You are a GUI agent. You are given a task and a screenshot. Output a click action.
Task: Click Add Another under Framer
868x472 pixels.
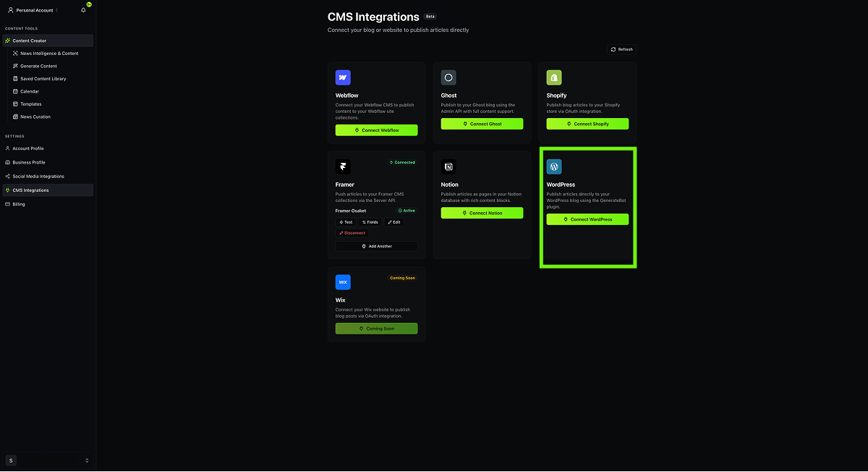tap(376, 246)
